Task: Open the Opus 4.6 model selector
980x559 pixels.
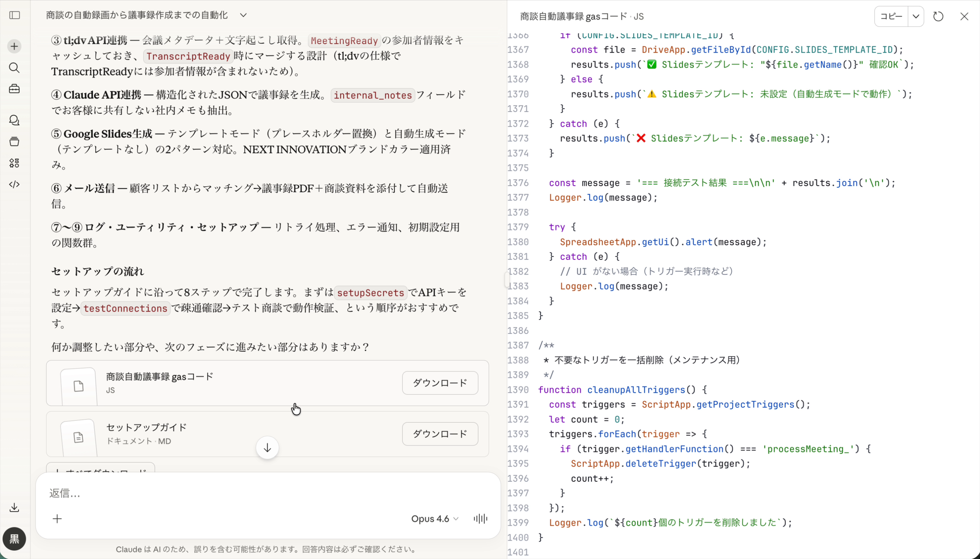Action: coord(434,519)
